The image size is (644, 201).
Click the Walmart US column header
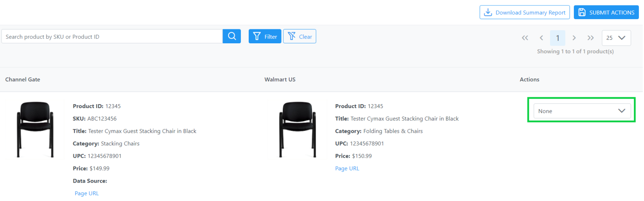280,79
